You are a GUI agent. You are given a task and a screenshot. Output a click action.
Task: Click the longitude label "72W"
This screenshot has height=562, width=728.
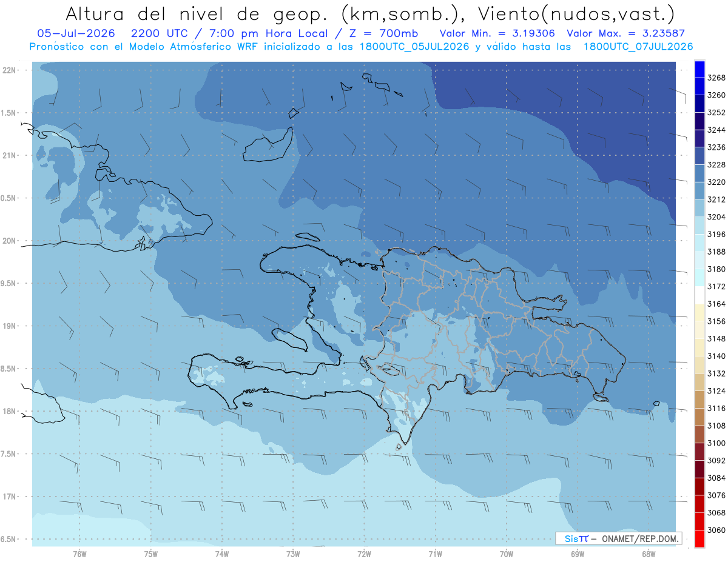pos(364,554)
